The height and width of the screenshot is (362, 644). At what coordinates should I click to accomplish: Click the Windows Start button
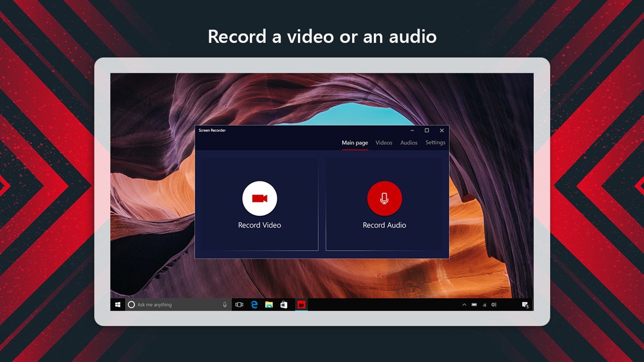(x=118, y=304)
